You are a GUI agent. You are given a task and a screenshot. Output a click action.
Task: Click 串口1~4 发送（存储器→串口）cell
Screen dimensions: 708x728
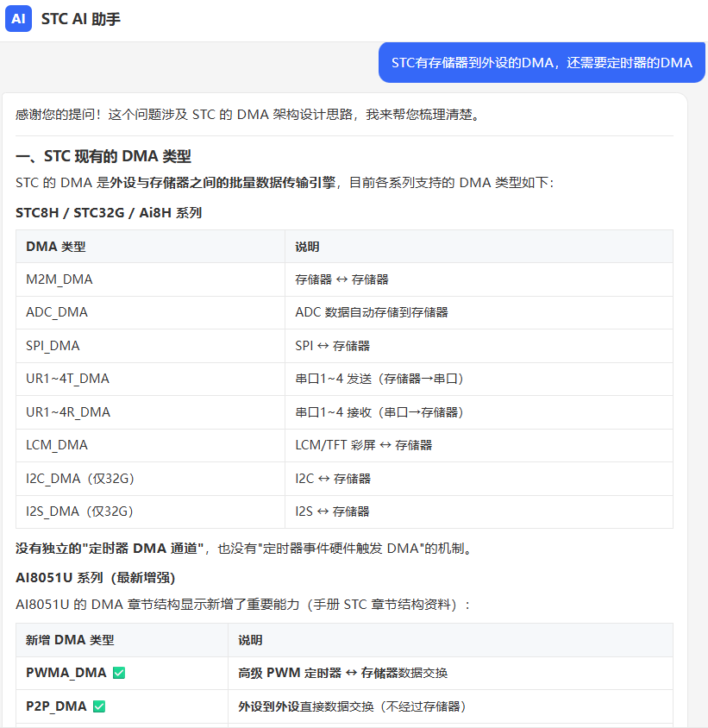pyautogui.click(x=479, y=379)
